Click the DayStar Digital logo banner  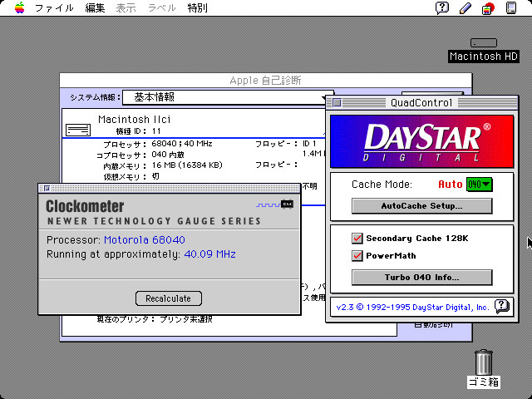pyautogui.click(x=421, y=141)
